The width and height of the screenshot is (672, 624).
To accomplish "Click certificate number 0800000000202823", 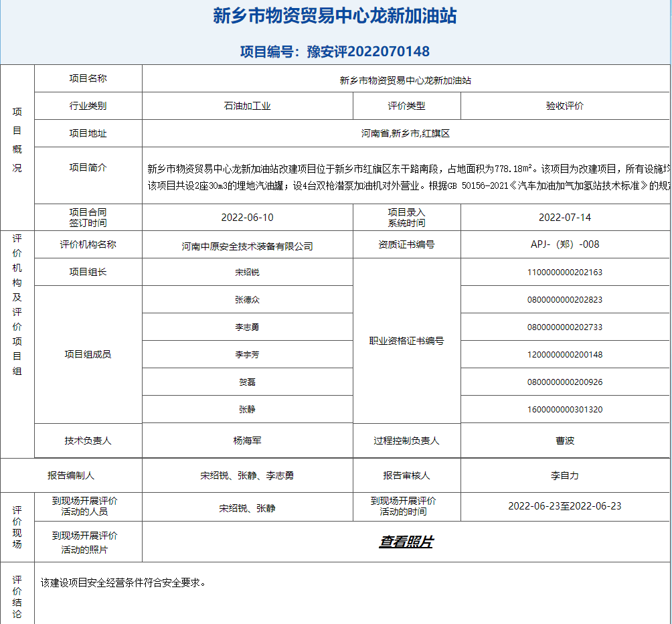I will 565,299.
